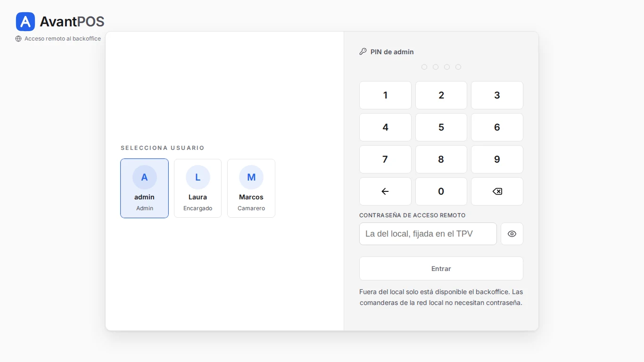Click the 'SELECCIONA USUARIO' heading
Viewport: 644px width, 362px height.
tap(163, 148)
